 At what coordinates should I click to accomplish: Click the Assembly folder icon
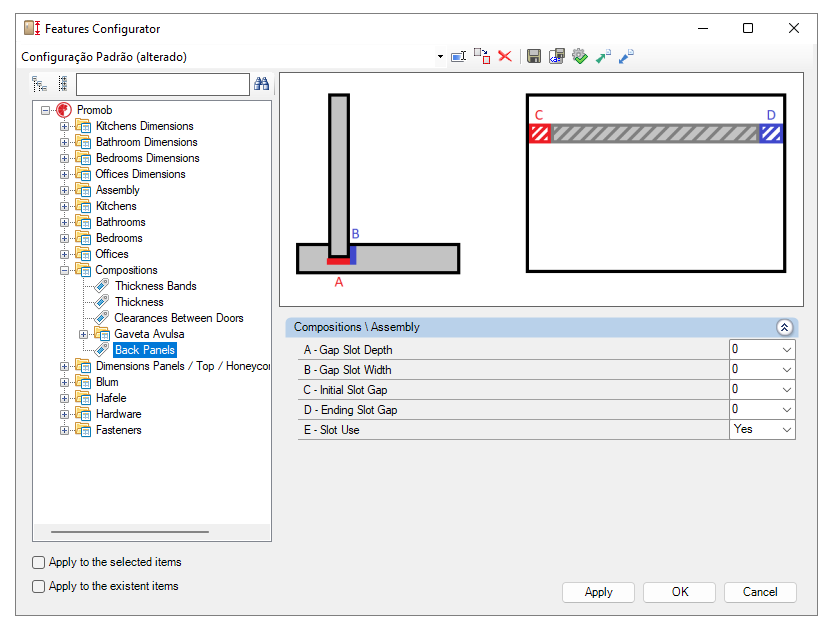pos(83,190)
